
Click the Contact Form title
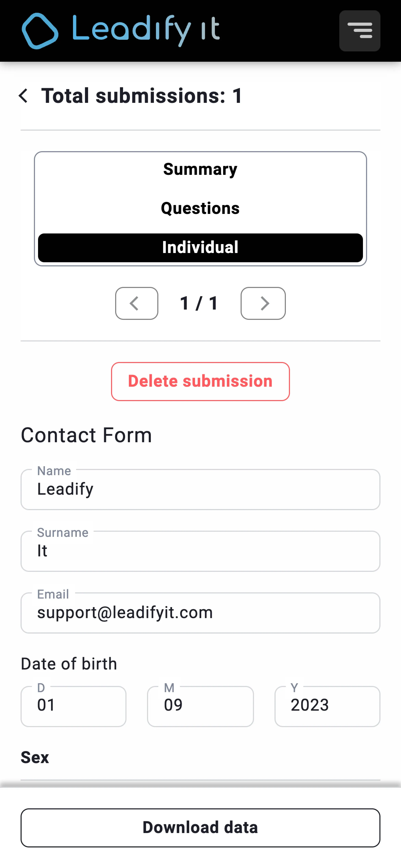click(x=86, y=435)
